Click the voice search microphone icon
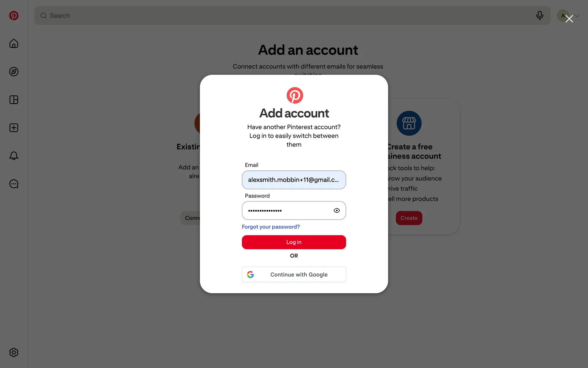 tap(540, 16)
